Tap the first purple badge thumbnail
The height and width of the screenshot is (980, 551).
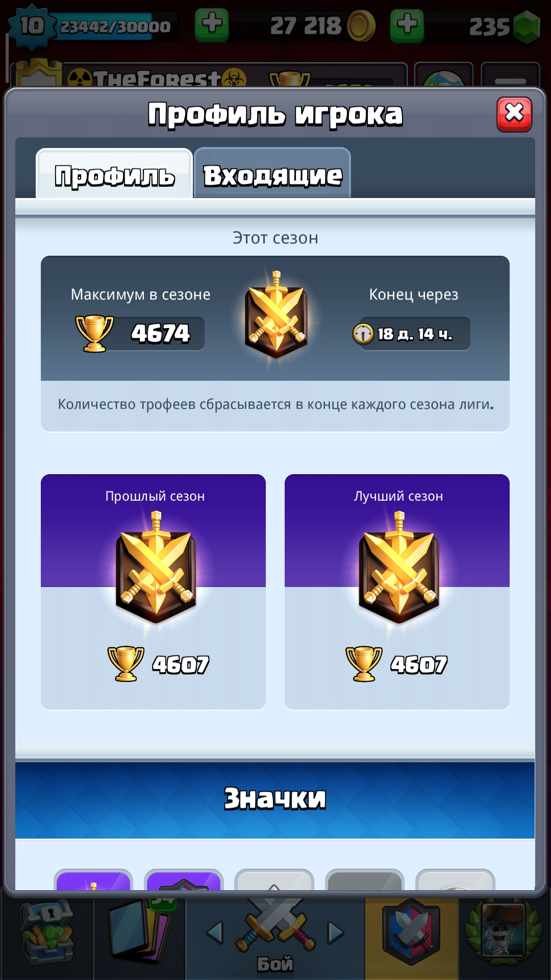93,880
